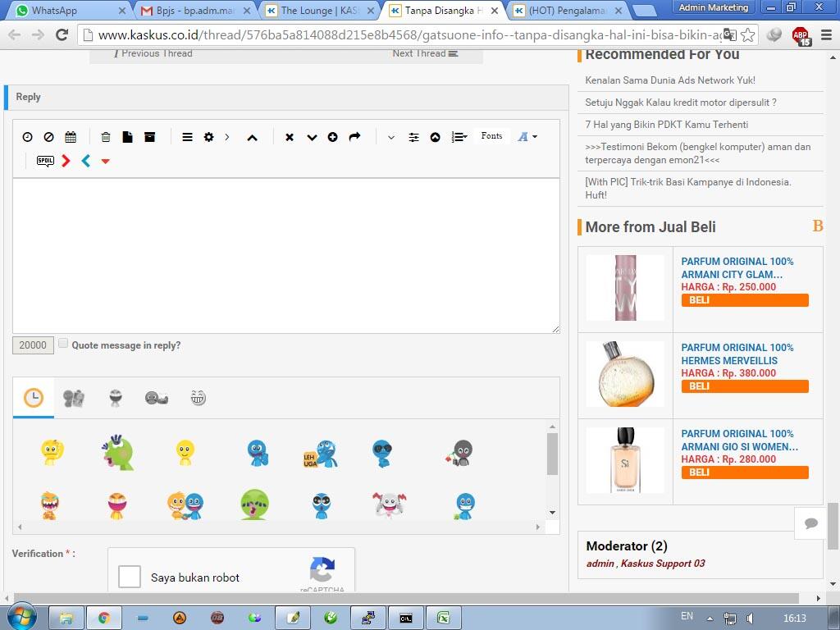This screenshot has width=840, height=630.
Task: Click the calendar icon in the reply toolbar
Action: point(71,137)
